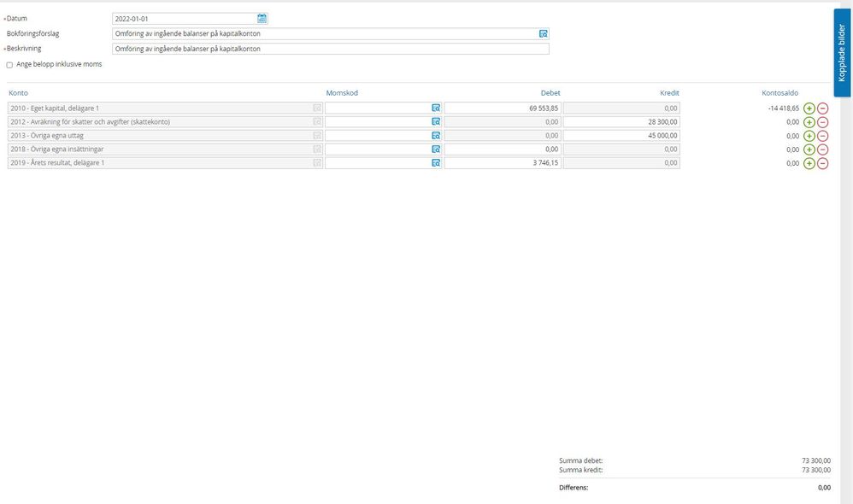Remove the 2010 Eget kapital row
The width and height of the screenshot is (853, 504).
pyautogui.click(x=822, y=108)
